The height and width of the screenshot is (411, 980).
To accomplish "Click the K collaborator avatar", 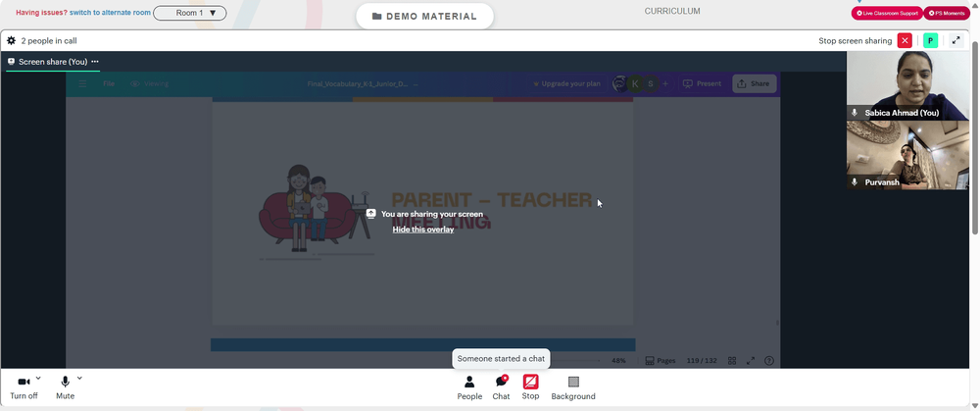I will point(636,83).
